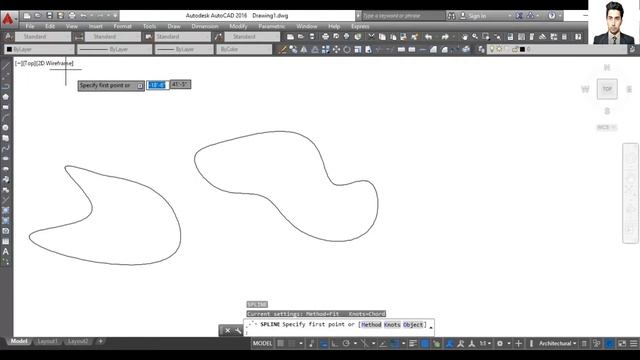Switch to the Layout1 tab

[x=48, y=341]
